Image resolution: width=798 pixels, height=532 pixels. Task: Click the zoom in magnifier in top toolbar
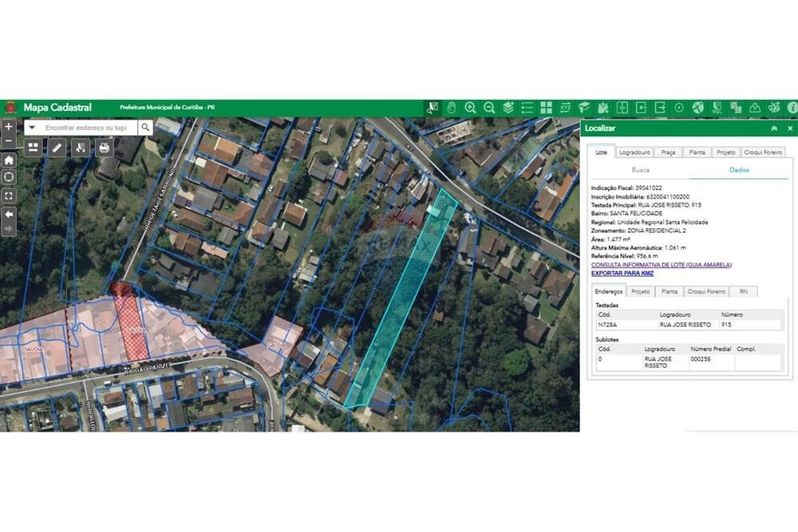[x=470, y=108]
